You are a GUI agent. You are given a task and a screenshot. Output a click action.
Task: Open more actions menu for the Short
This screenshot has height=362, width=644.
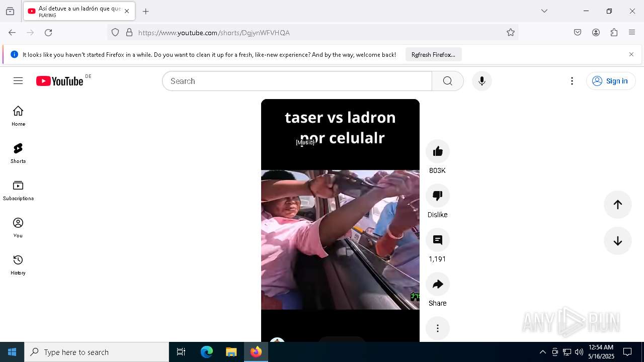click(x=438, y=328)
